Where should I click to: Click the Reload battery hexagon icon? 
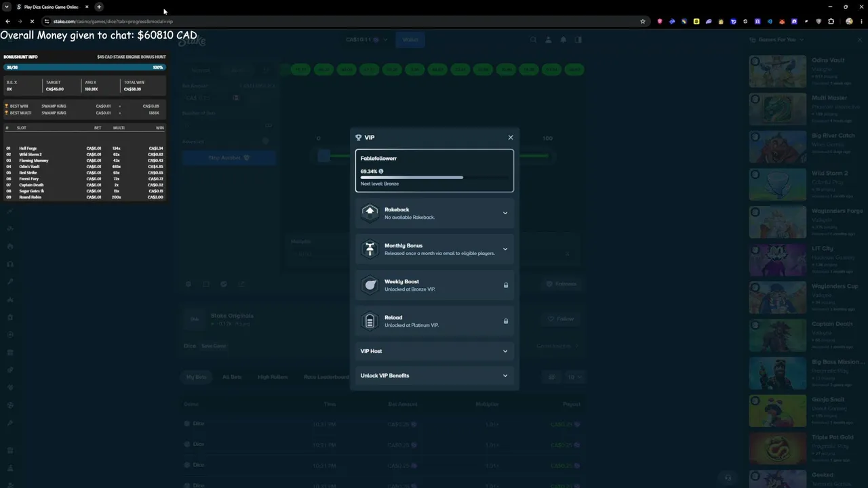coord(370,321)
